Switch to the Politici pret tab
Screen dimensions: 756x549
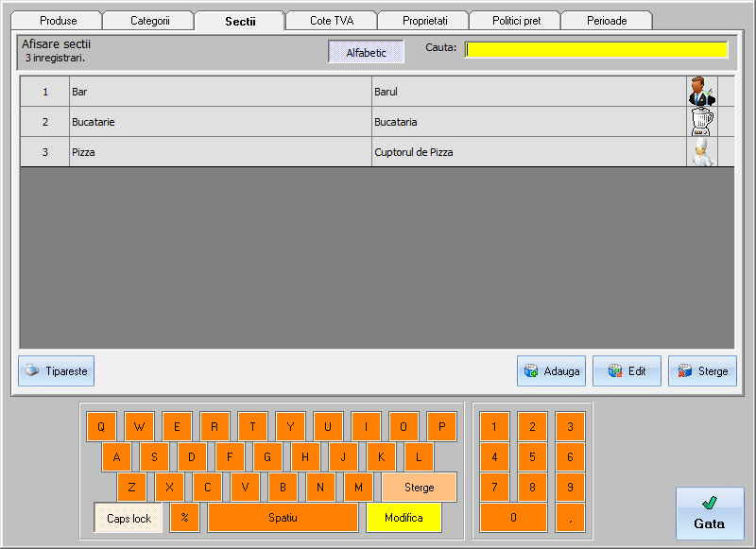[x=516, y=21]
